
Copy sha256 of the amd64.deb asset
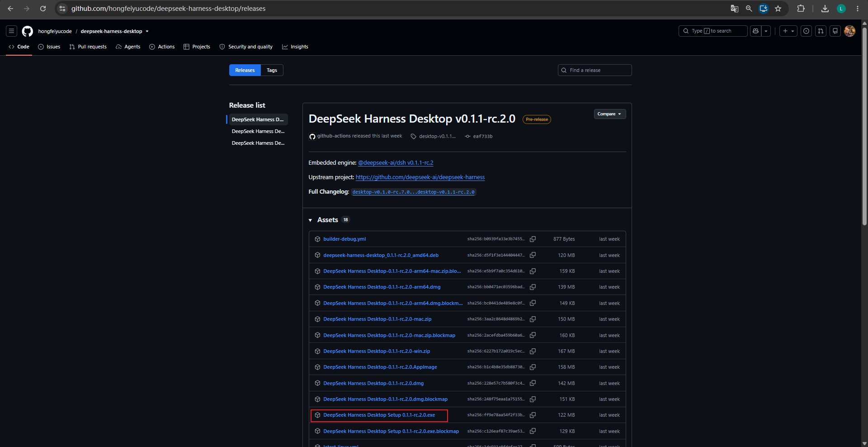pyautogui.click(x=533, y=255)
